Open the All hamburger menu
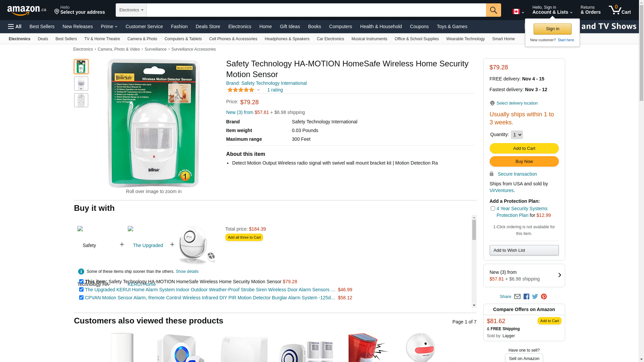This screenshot has height=362, width=644. coord(15,26)
